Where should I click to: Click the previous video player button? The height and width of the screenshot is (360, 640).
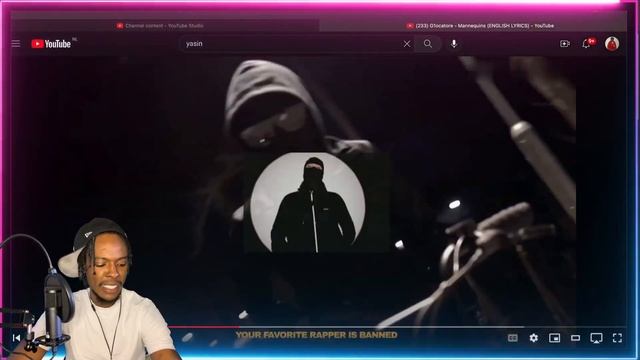tap(17, 338)
